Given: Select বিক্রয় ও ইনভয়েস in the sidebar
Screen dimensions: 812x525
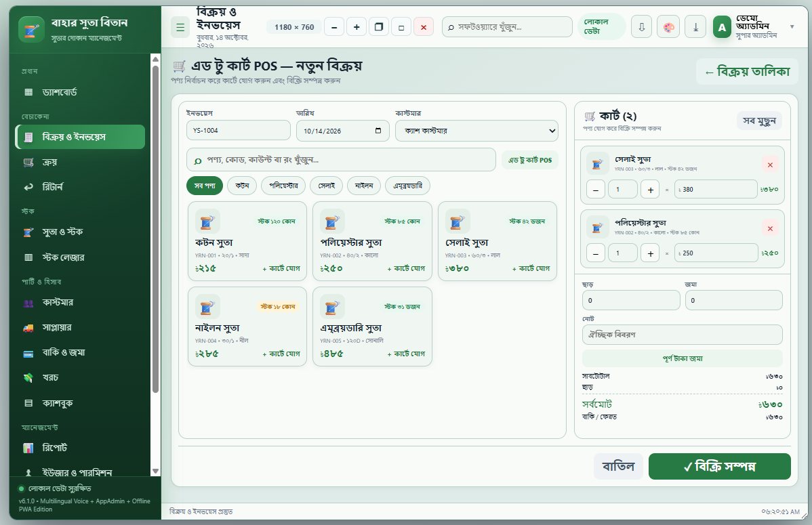Looking at the screenshot, I should point(80,137).
